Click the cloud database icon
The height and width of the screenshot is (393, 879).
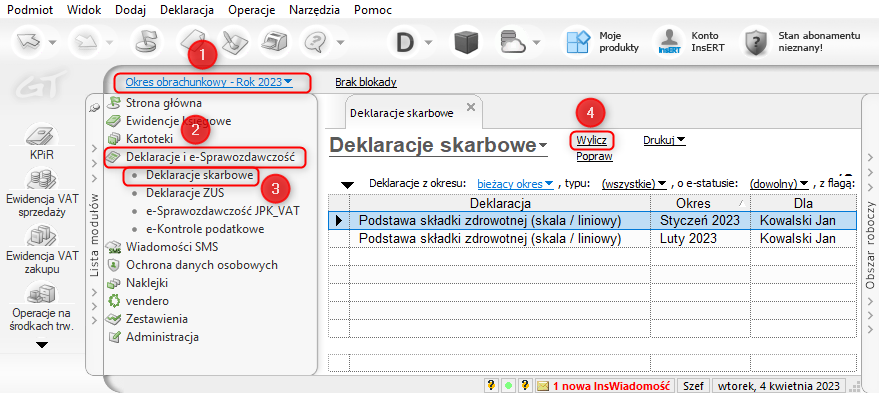click(513, 42)
